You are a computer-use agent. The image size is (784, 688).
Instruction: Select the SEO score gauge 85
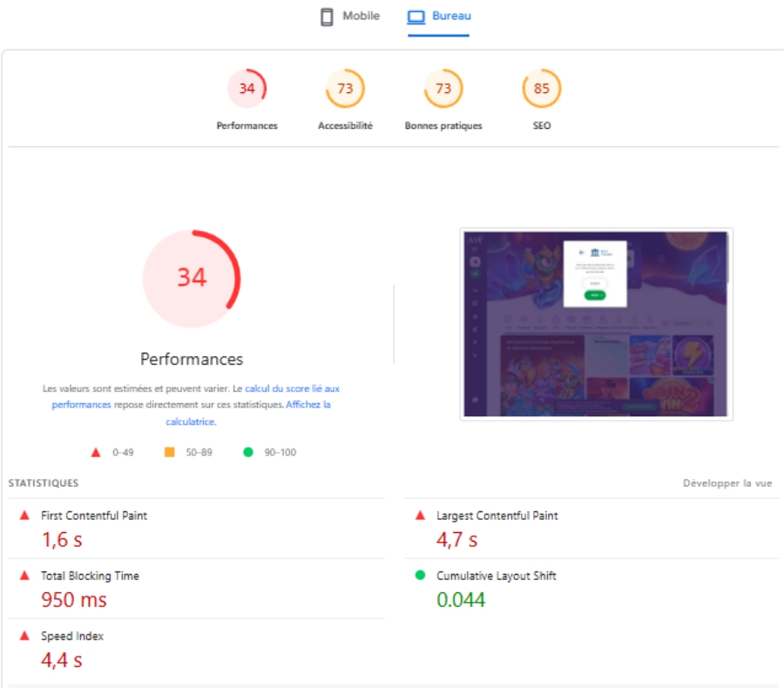542,89
